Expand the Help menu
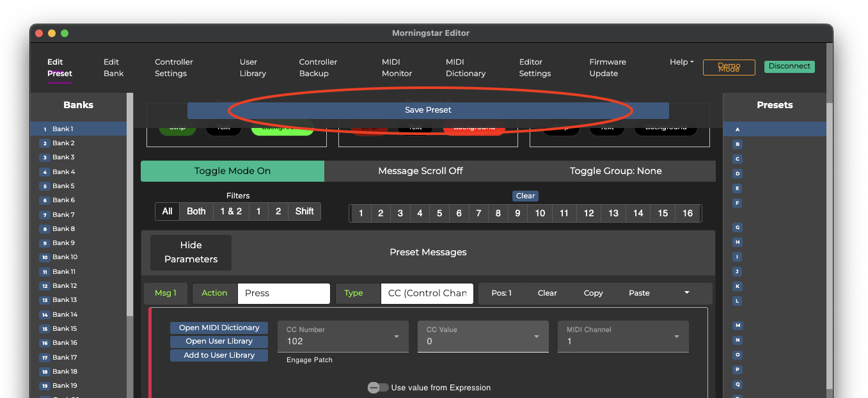This screenshot has height=398, width=868. coord(682,62)
